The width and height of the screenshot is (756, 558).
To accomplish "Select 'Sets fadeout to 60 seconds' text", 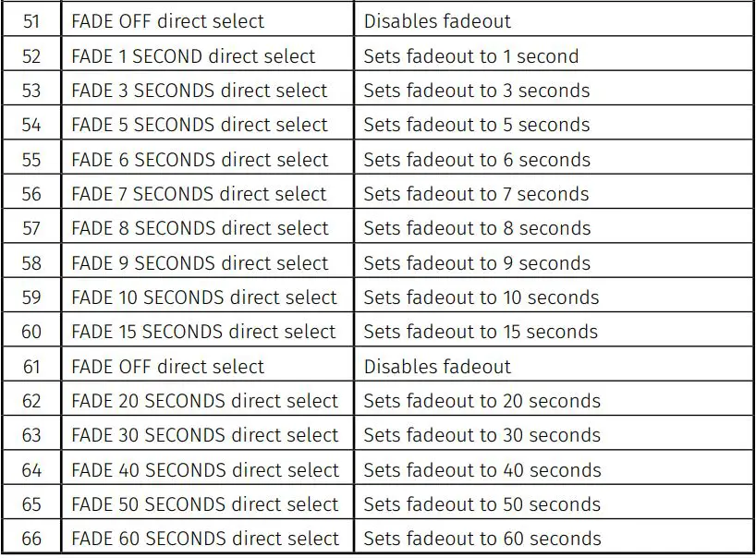I will (482, 539).
